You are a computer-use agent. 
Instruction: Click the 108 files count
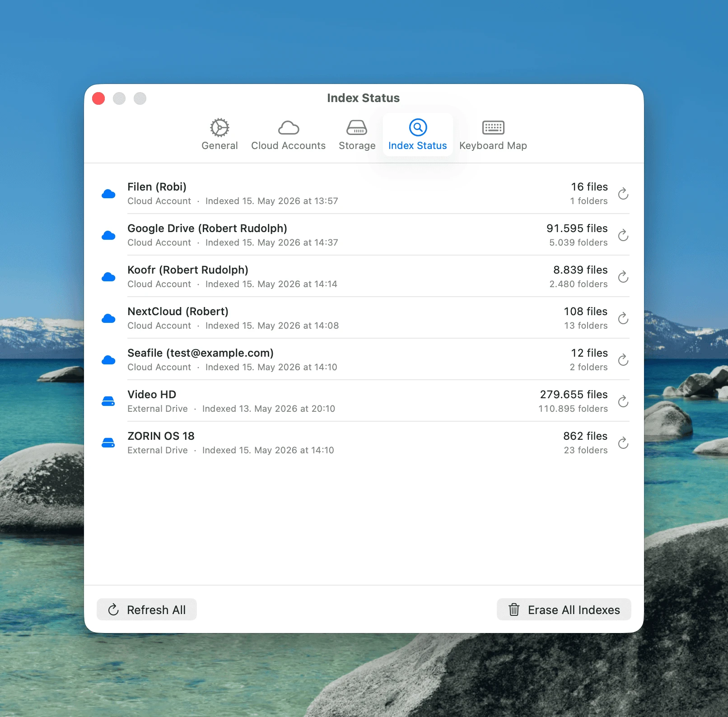[x=586, y=312]
